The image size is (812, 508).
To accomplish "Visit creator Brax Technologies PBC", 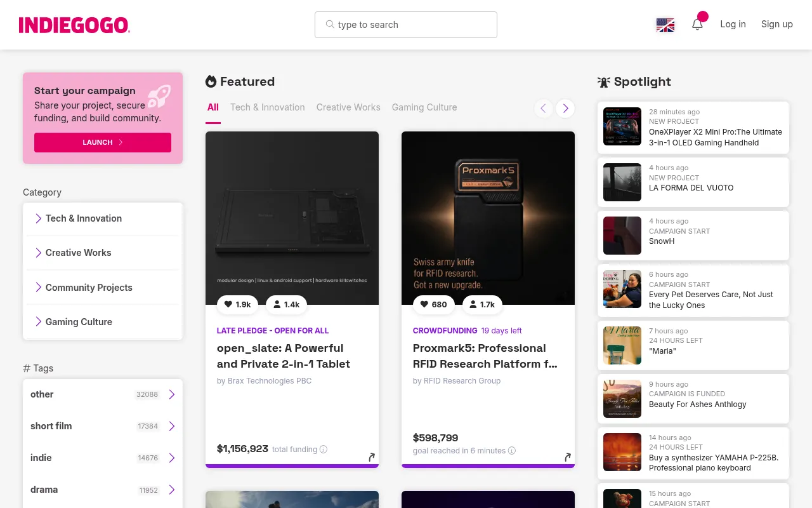I will [269, 381].
